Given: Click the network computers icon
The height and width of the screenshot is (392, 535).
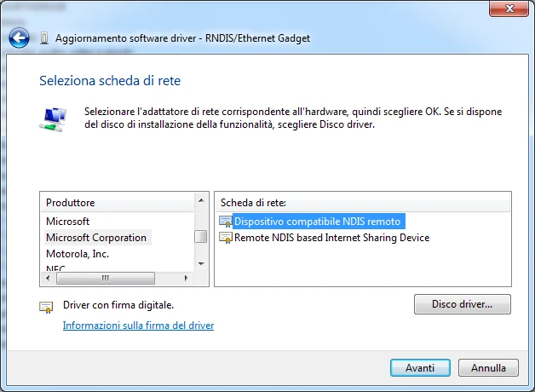Looking at the screenshot, I should (53, 119).
